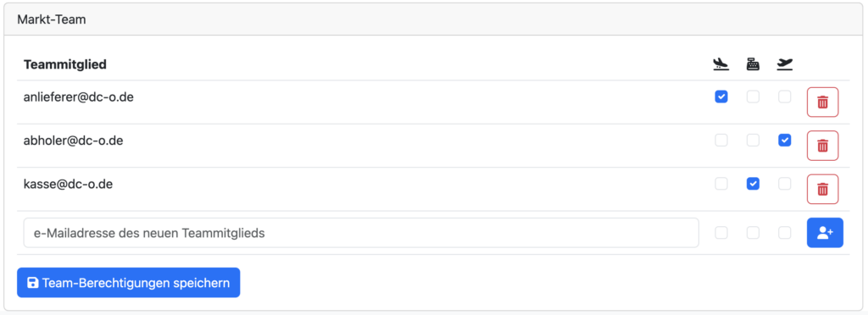Uncheck takeoff permission for abholer@dc-o.de

click(784, 141)
